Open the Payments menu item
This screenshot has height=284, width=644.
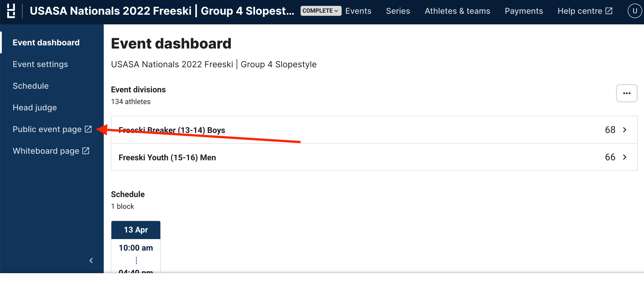pyautogui.click(x=524, y=11)
